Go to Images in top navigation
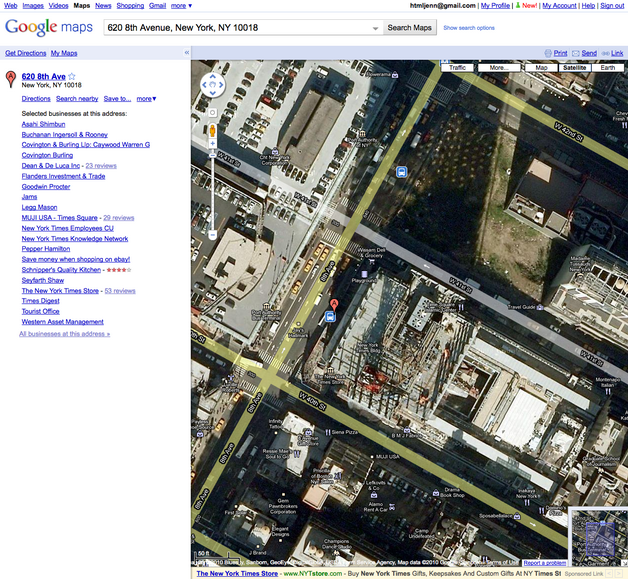Screen dimensions: 628x579 point(33,6)
